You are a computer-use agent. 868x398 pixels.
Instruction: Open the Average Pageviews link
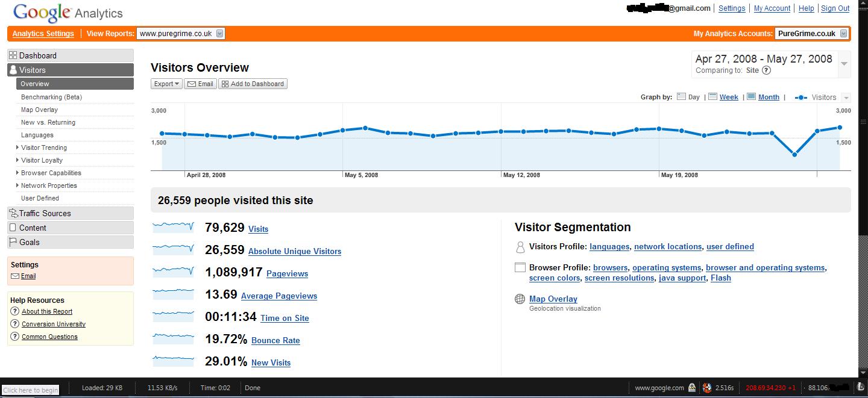[279, 296]
